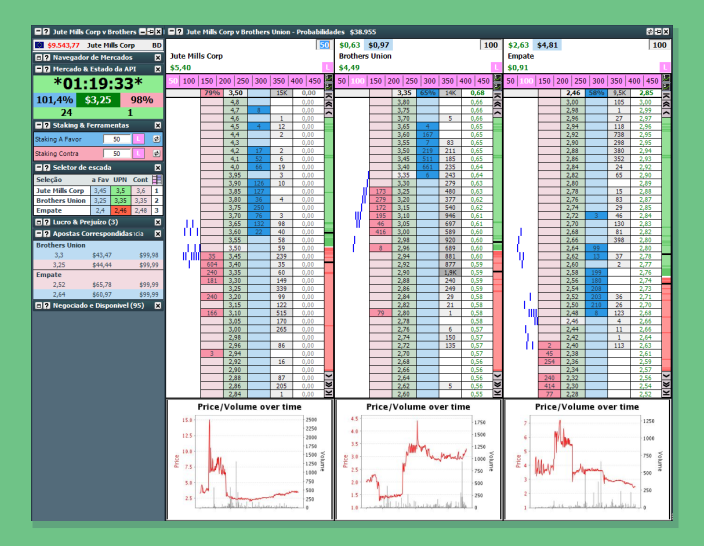Click the ladder grid icon in Seletor de escada header
This screenshot has height=546, width=704.
click(x=157, y=180)
